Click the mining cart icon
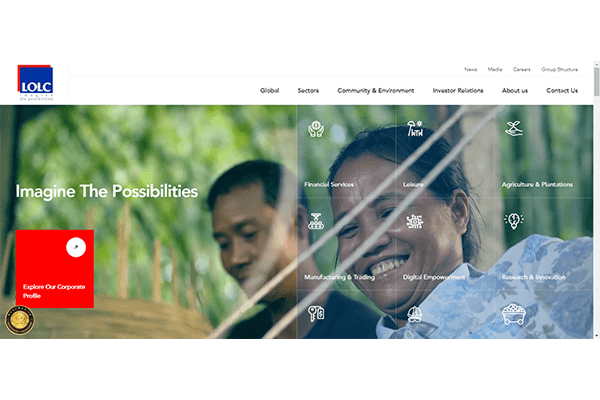 (514, 314)
